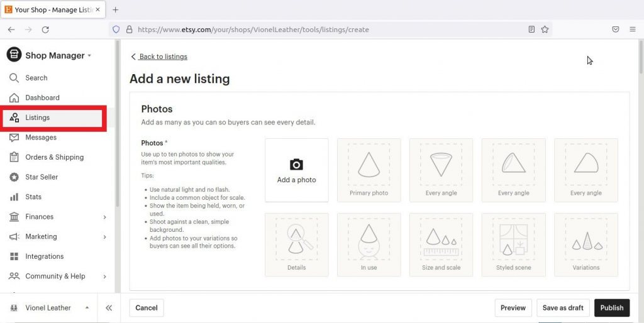
Task: Click the Publish button
Action: pyautogui.click(x=612, y=308)
